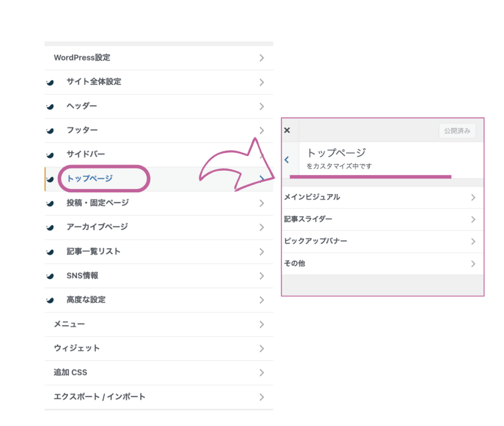Screen dimensions: 504x426
Task: Open the アーカイブページ settings panel
Action: [97, 227]
